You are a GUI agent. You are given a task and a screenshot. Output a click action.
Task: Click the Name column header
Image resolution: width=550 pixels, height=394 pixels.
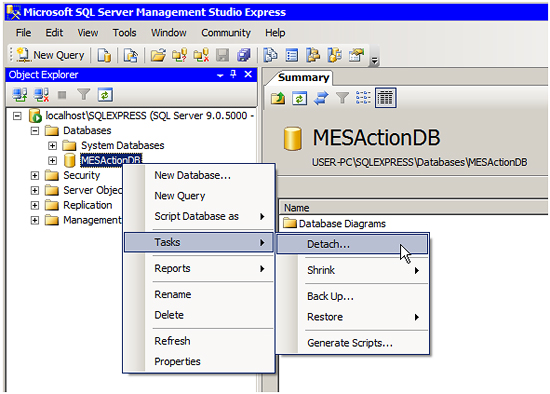point(414,208)
